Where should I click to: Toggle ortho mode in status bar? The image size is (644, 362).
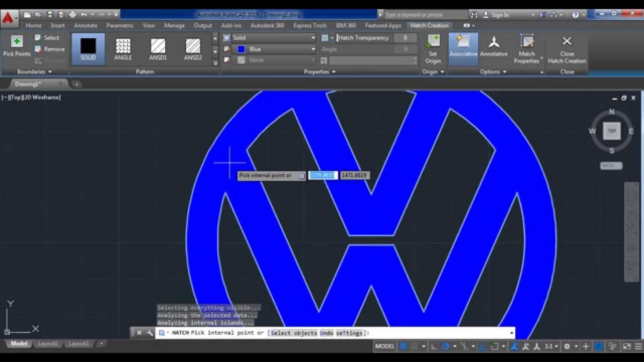(434, 346)
